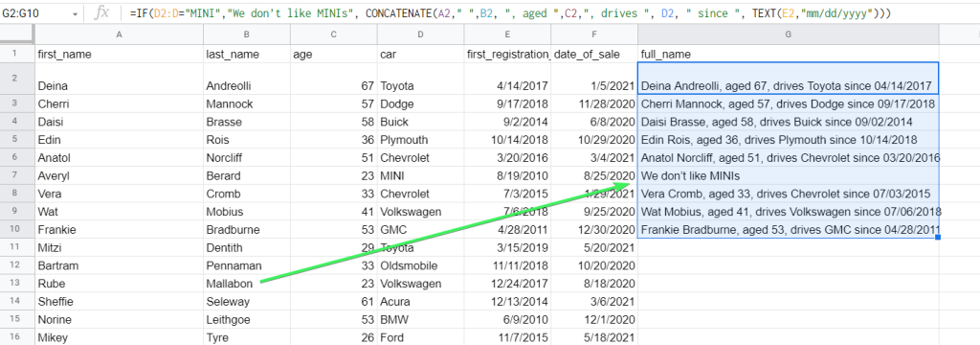The height and width of the screenshot is (345, 980).
Task: Select row 11 header
Action: [17, 247]
